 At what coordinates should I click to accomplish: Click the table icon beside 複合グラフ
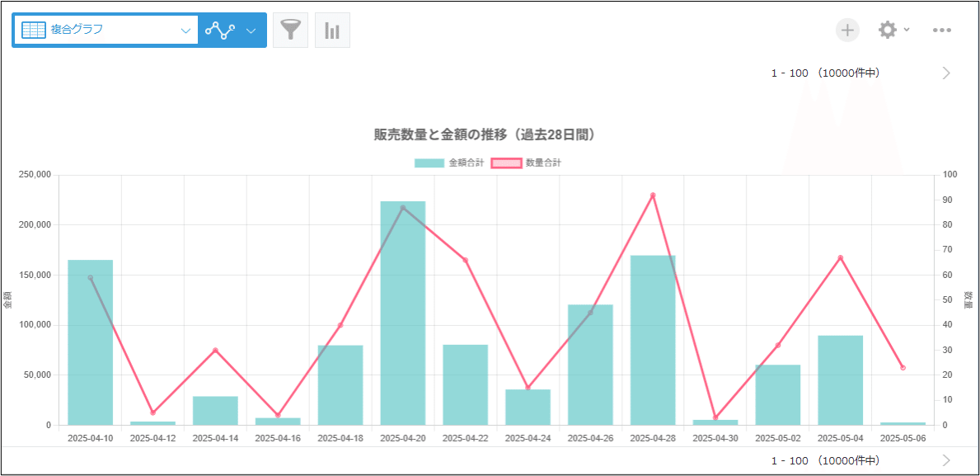[34, 31]
